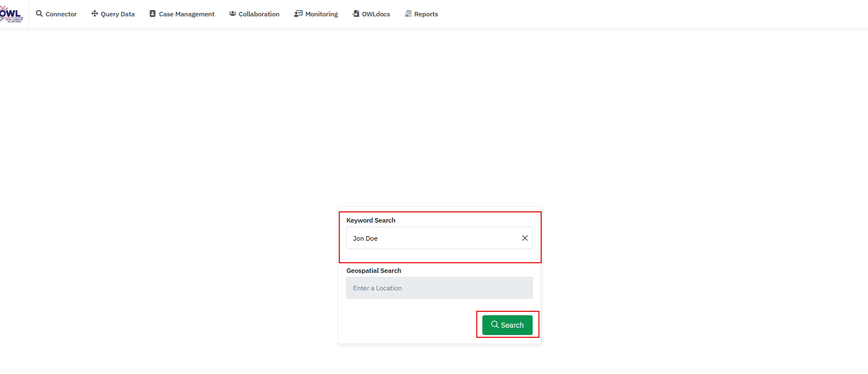Open OWLdocs from the navbar

pyautogui.click(x=371, y=14)
